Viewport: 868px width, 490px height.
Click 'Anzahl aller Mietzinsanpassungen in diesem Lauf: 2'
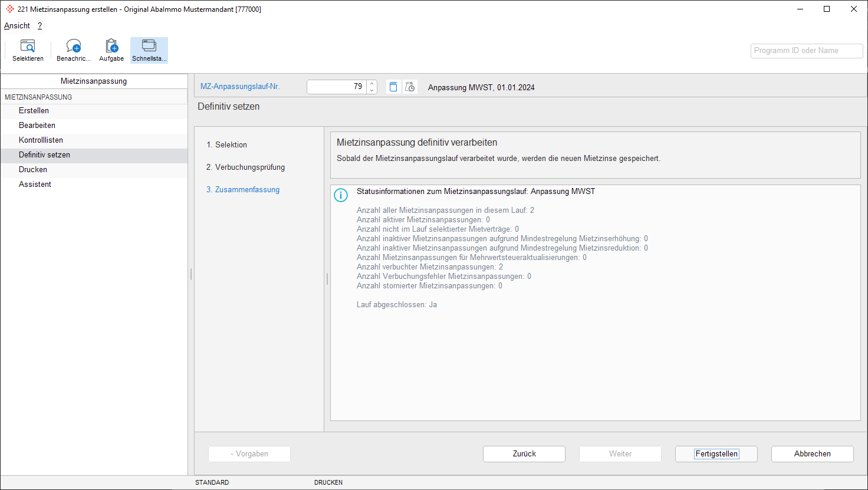pos(445,211)
